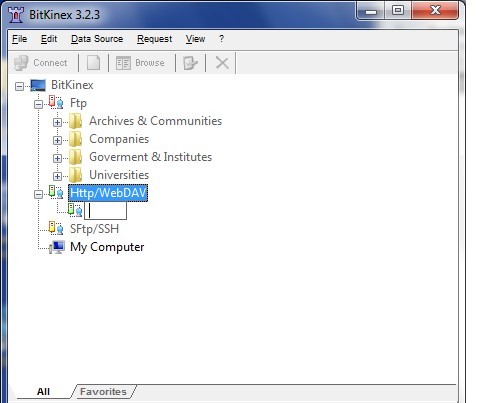Open the Data Source menu
Screen dimensions: 491x403
pos(97,39)
